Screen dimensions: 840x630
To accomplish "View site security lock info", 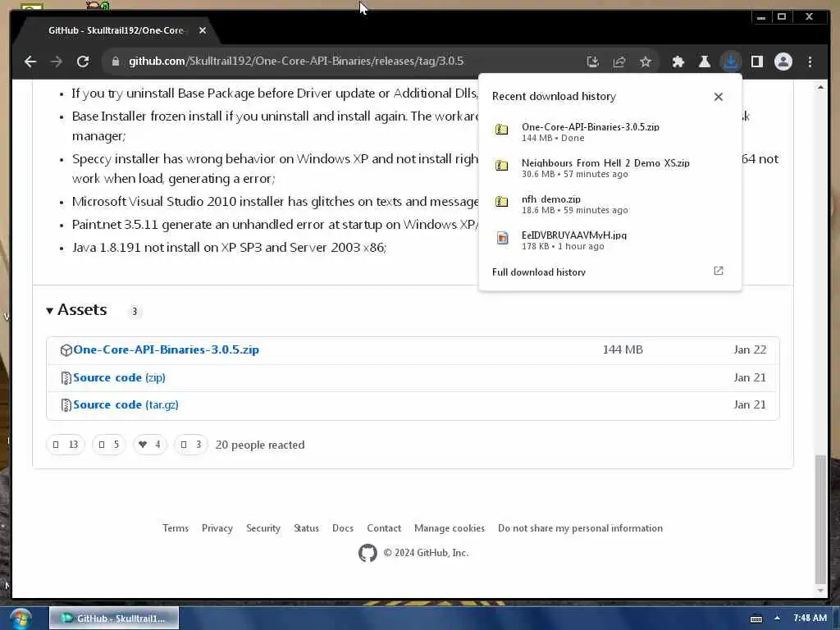I will point(115,62).
